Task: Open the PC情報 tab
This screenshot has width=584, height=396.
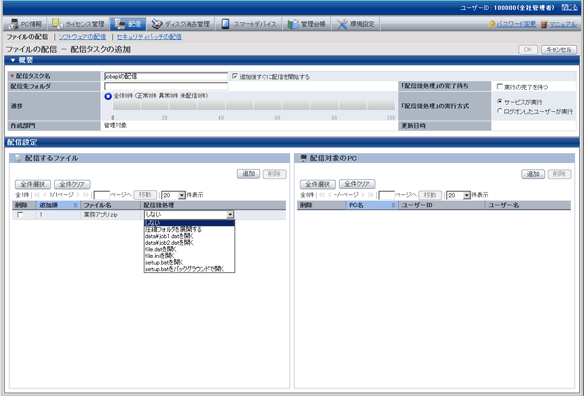Action: point(25,24)
